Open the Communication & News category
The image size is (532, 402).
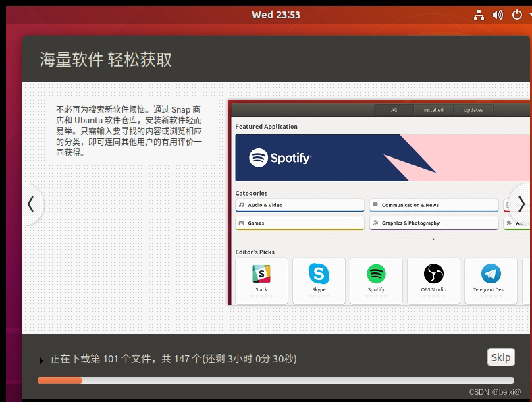433,205
